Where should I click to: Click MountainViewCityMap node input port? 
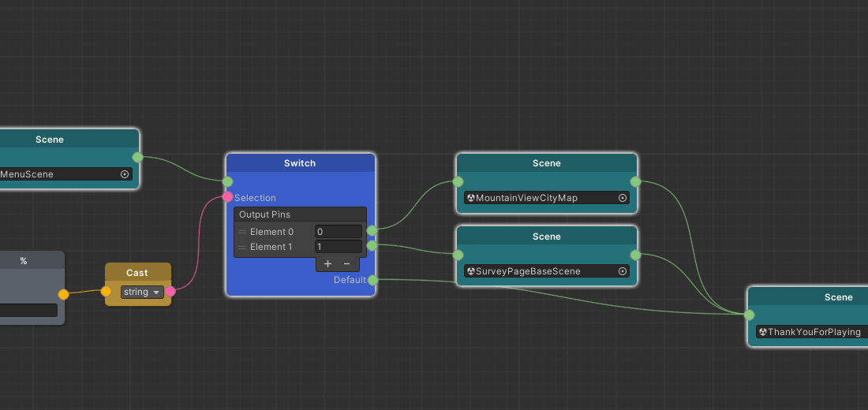[x=458, y=181]
